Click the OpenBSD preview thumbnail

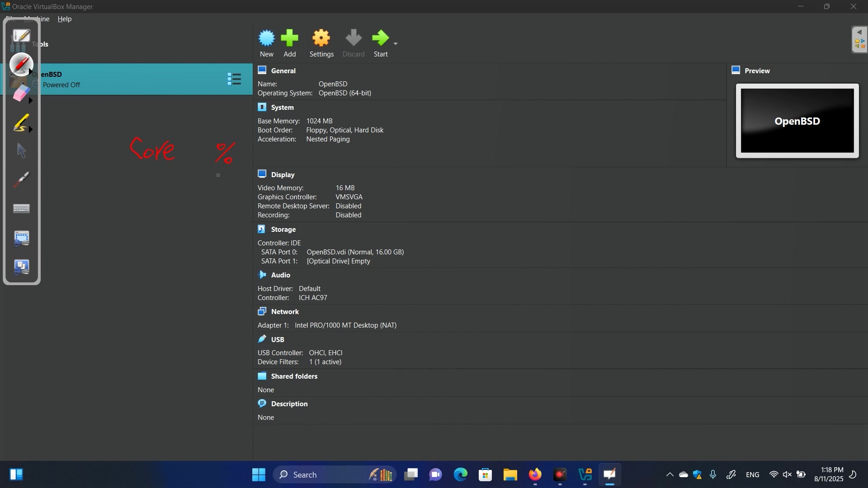[x=797, y=121]
